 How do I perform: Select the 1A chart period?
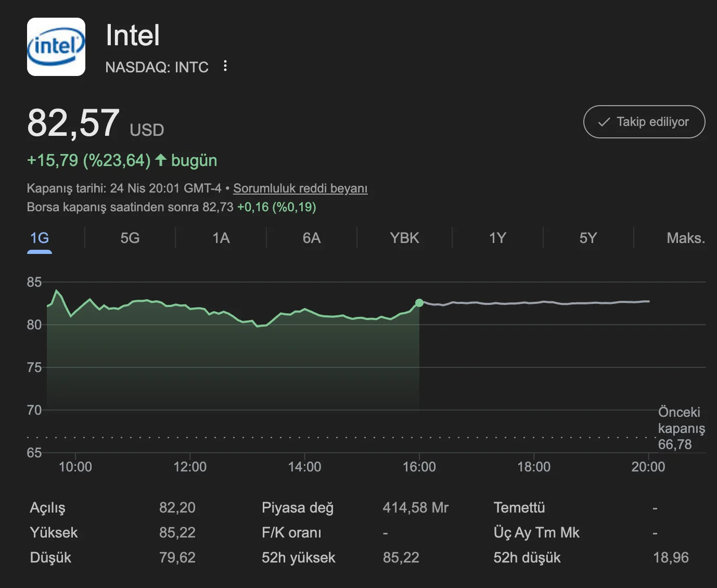click(221, 238)
